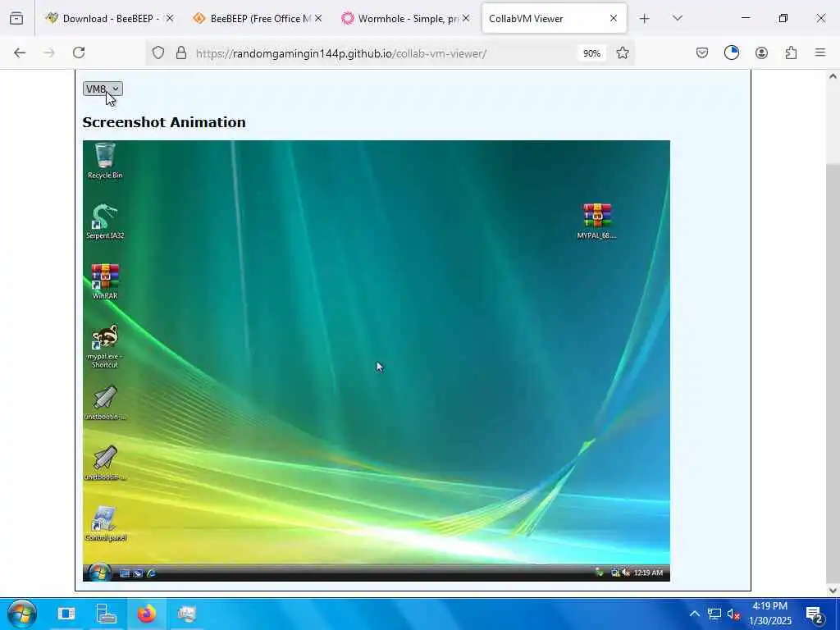
Task: Open the taskbar computer network icon
Action: [106, 614]
